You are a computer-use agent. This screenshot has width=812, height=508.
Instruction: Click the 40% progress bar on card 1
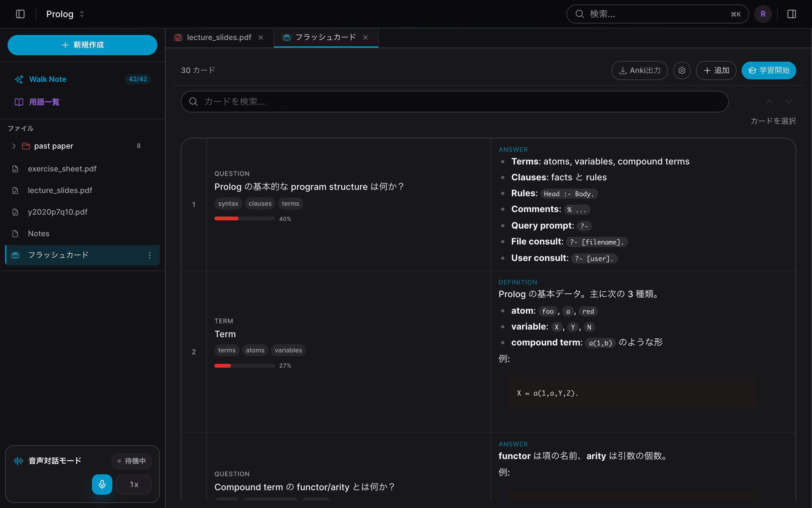(x=245, y=219)
